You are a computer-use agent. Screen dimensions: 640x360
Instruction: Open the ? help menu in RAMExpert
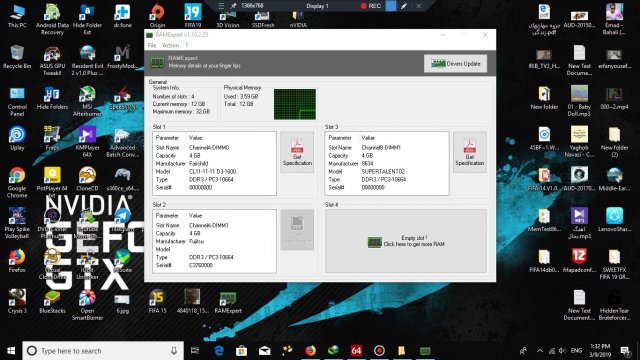pos(187,45)
